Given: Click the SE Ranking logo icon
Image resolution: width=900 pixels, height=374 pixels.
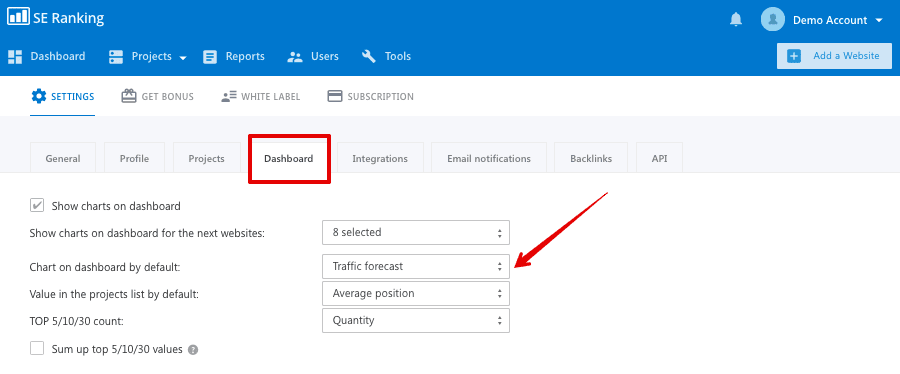Looking at the screenshot, I should coord(18,17).
